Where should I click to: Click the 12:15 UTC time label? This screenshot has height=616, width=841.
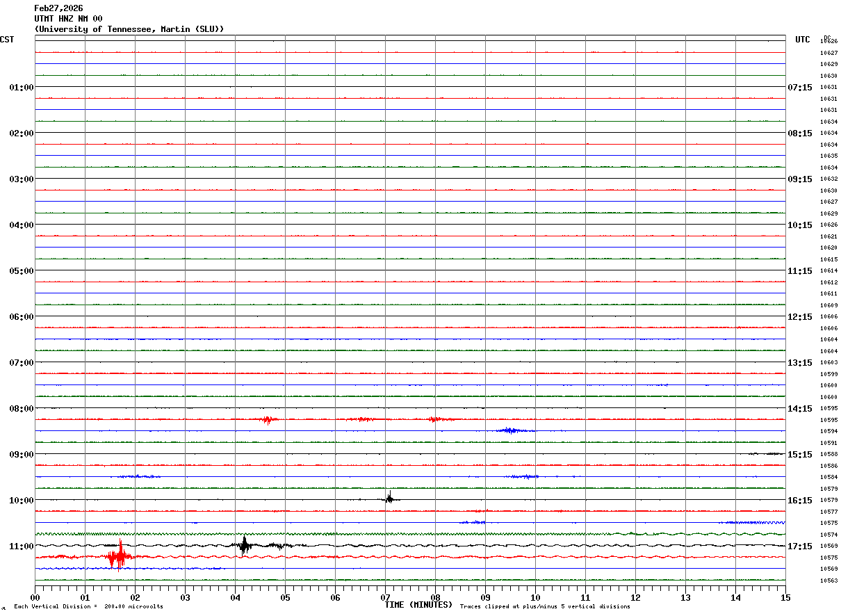(800, 316)
